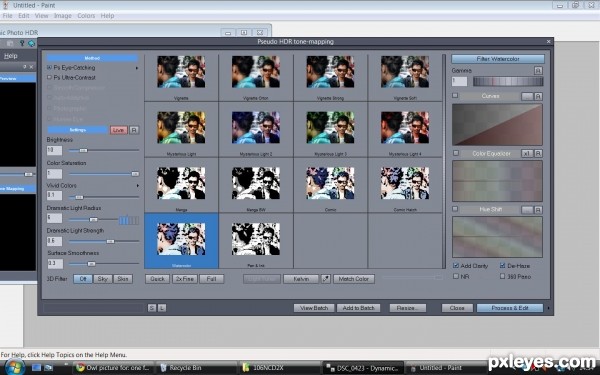
Task: Open the Colors menu in Paint
Action: [86, 16]
